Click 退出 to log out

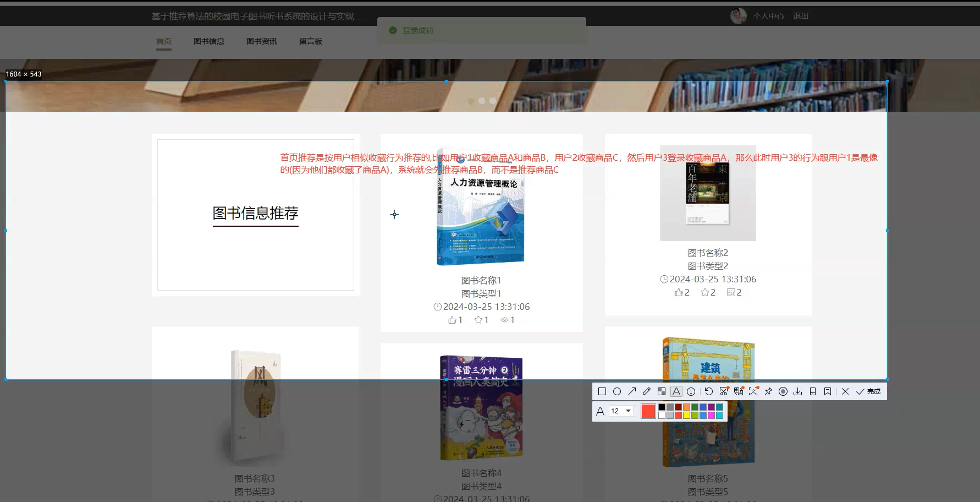(x=801, y=16)
